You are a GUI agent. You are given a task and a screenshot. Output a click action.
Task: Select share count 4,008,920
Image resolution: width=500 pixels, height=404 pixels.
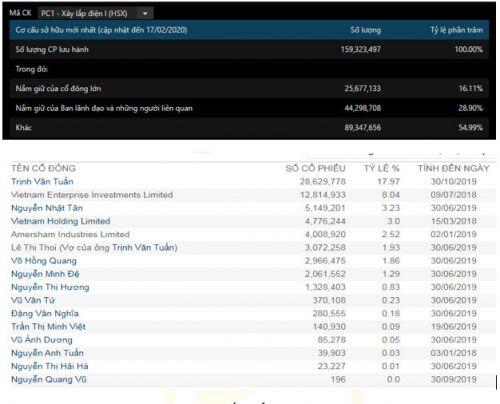coord(325,234)
